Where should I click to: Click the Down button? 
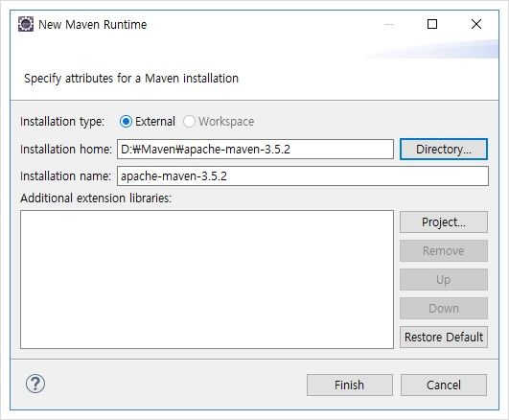coord(444,308)
